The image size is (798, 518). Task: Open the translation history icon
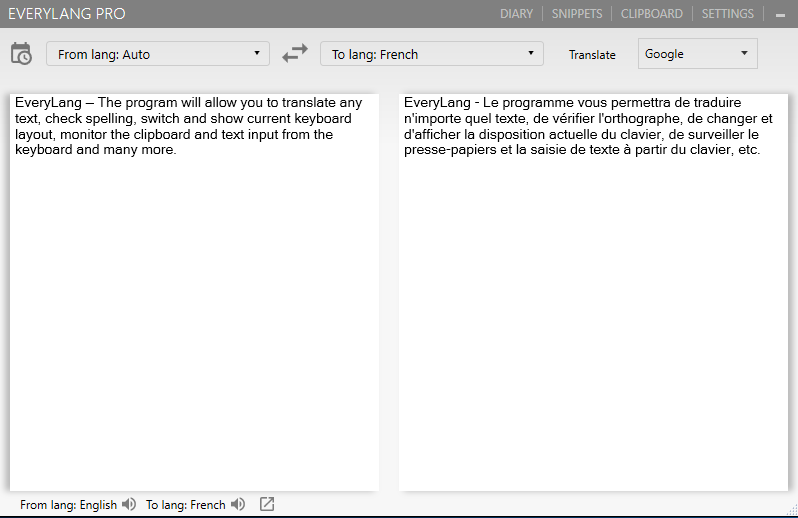pos(21,54)
